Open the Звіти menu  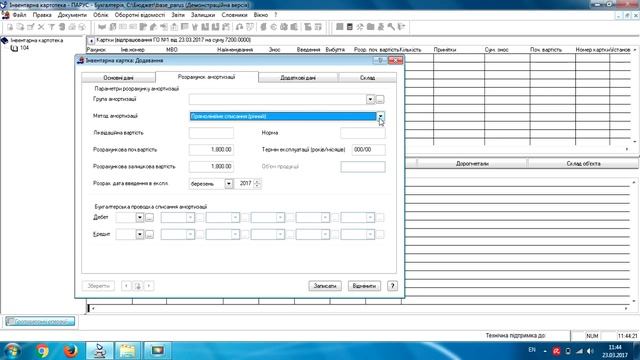click(178, 15)
